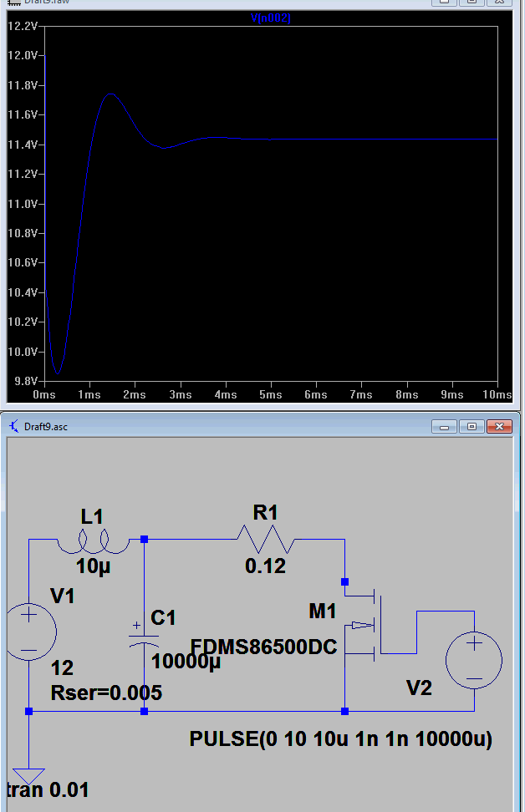The width and height of the screenshot is (525, 812).
Task: Select resistor R1 symbol in schematic
Action: click(266, 539)
